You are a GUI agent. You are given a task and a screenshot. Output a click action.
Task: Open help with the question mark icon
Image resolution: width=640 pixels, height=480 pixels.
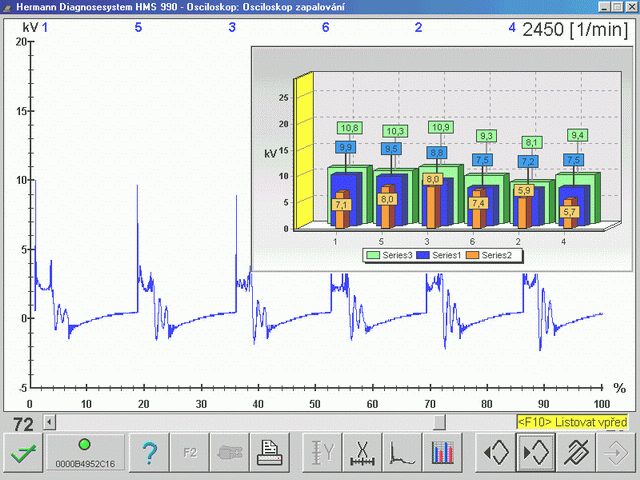pos(149,453)
